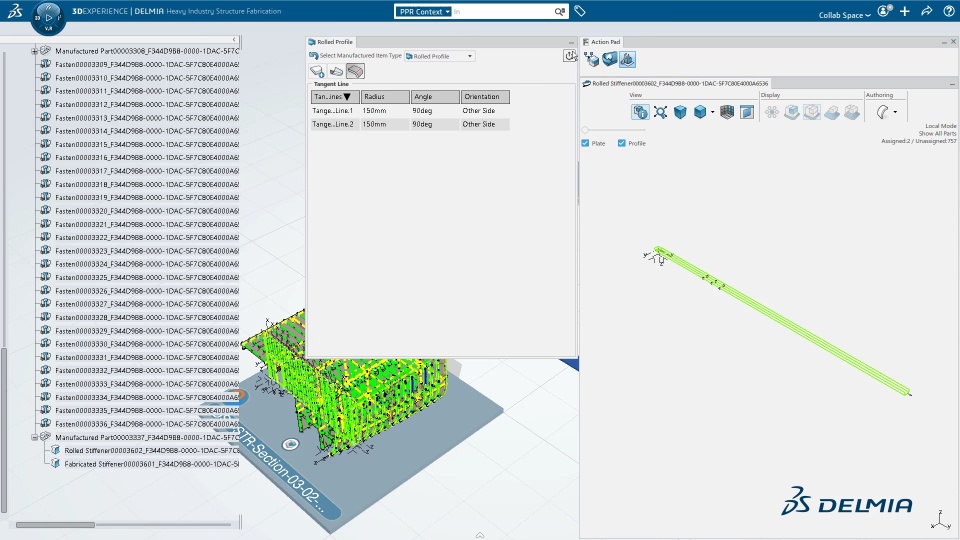Select the second Rolled Profile tool icon
960x540 pixels.
point(336,71)
